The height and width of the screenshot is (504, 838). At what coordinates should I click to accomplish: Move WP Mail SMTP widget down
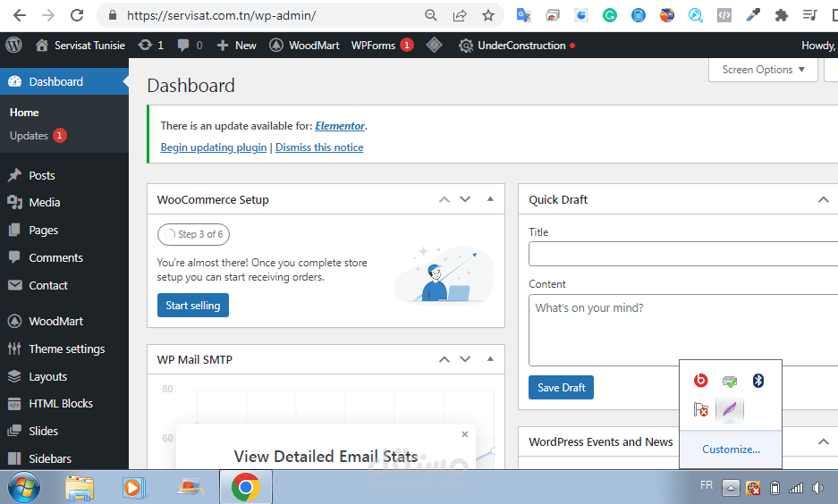465,359
